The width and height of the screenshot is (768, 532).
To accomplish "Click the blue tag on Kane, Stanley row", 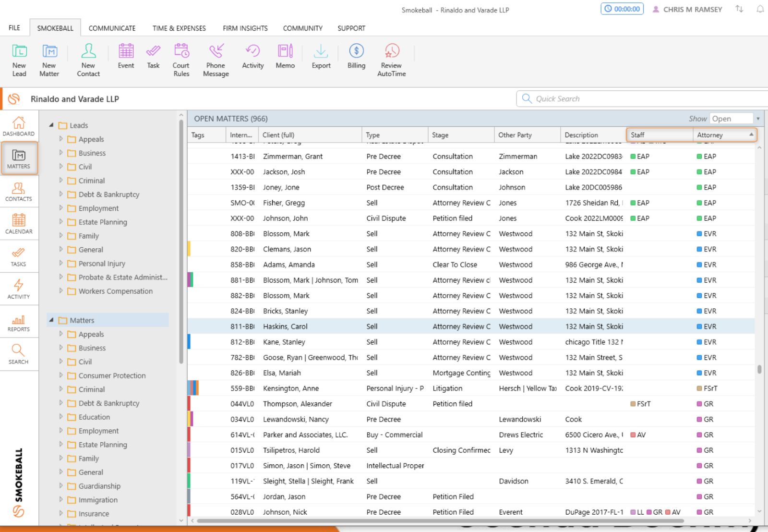I will click(189, 342).
